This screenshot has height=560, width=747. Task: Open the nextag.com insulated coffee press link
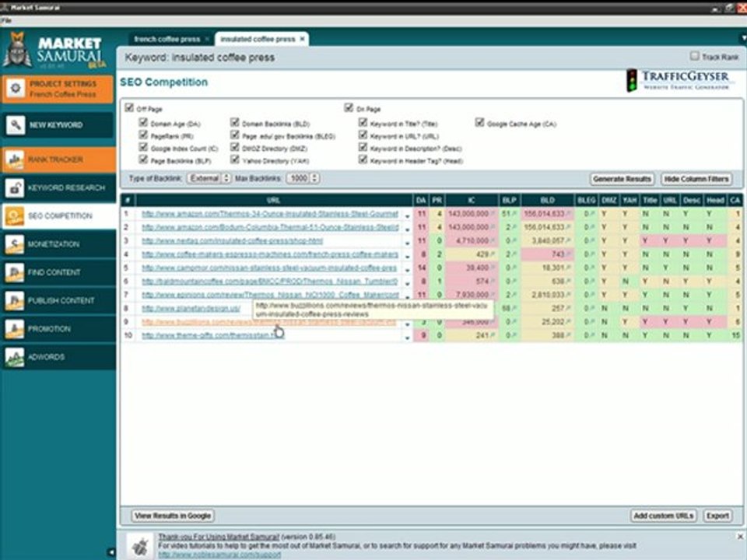point(233,241)
